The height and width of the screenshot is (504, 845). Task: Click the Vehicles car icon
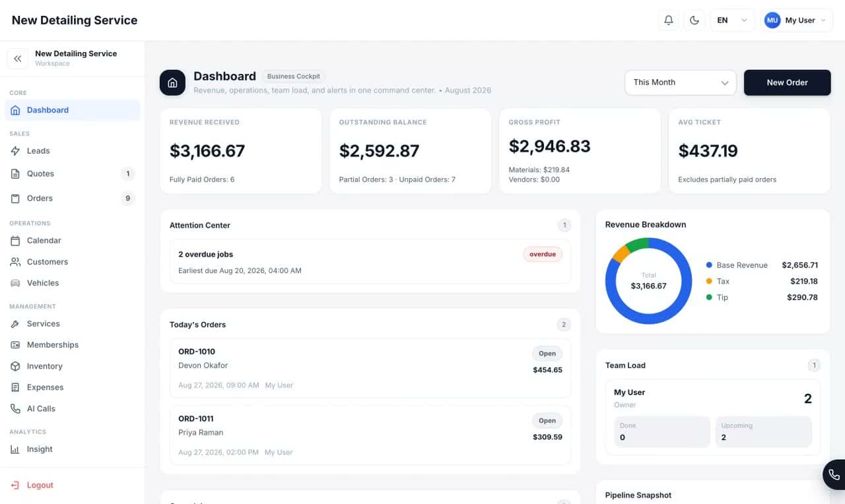15,283
